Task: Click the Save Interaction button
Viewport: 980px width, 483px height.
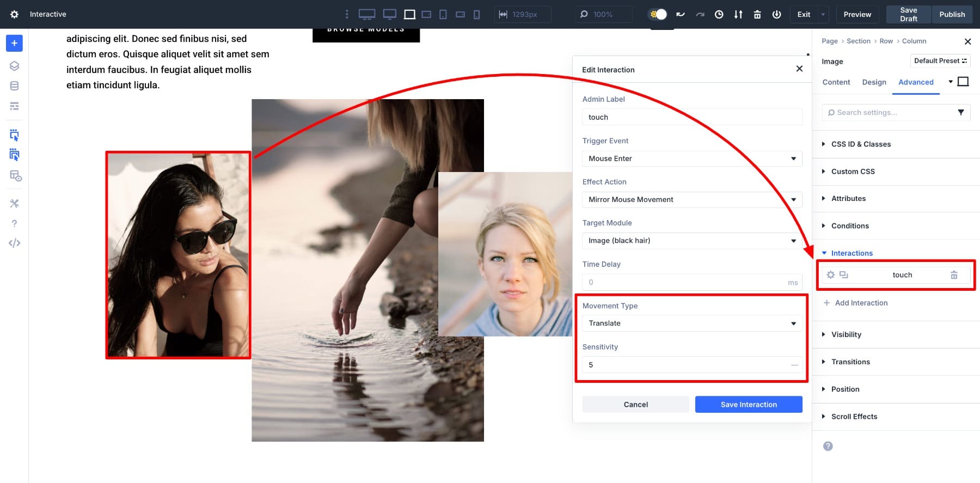Action: (748, 405)
